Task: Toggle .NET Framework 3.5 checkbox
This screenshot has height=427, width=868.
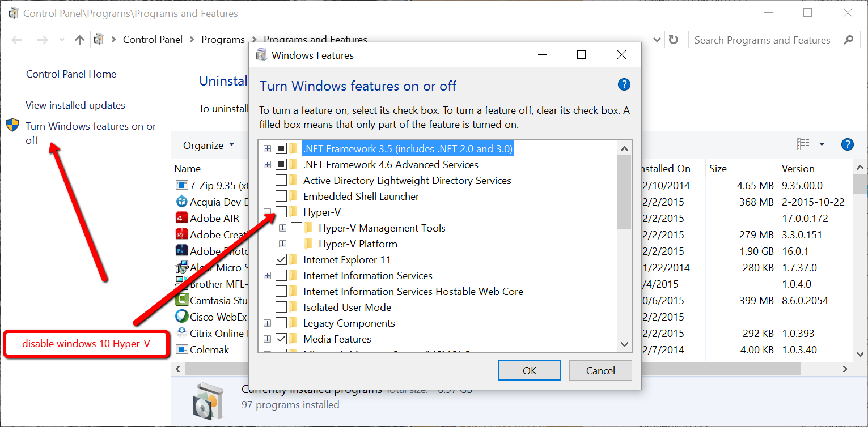Action: point(281,149)
